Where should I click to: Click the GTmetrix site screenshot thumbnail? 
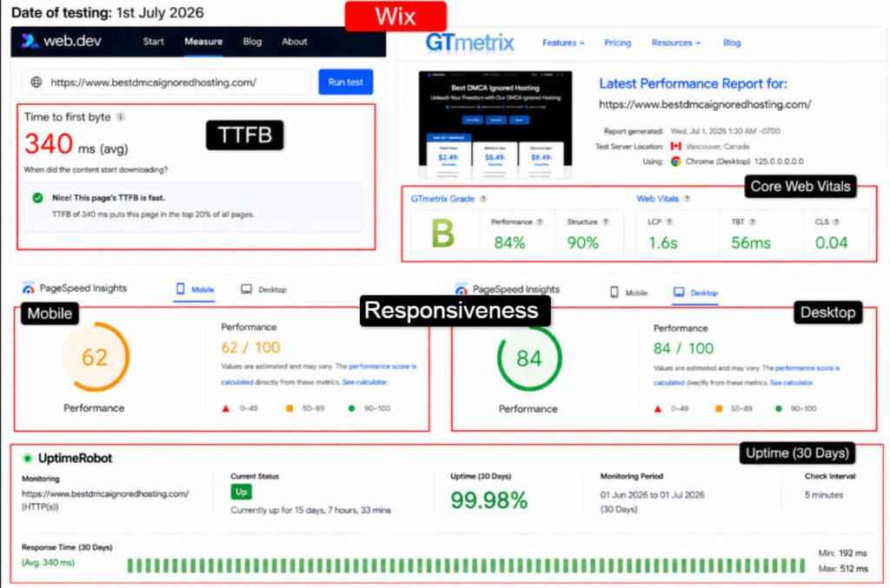click(x=495, y=125)
